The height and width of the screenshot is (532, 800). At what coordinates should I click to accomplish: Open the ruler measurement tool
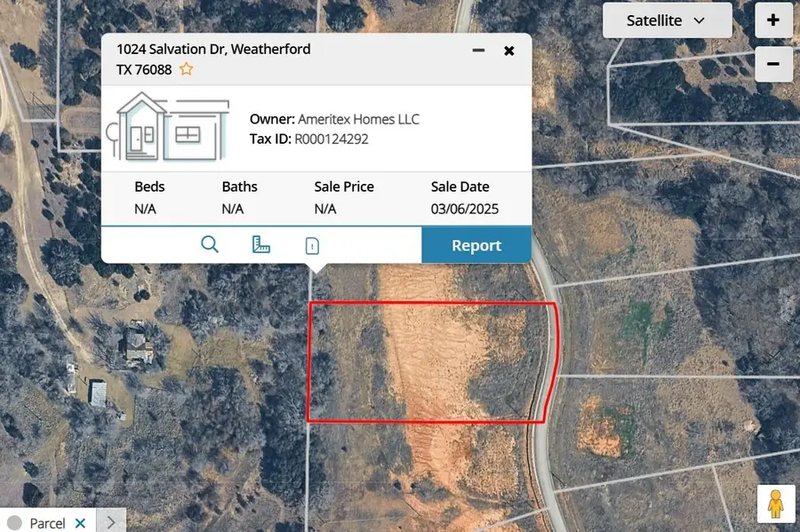(x=261, y=245)
